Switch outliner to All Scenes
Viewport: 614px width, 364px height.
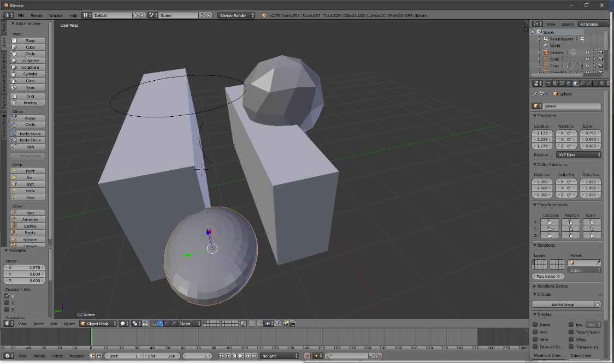(x=593, y=24)
